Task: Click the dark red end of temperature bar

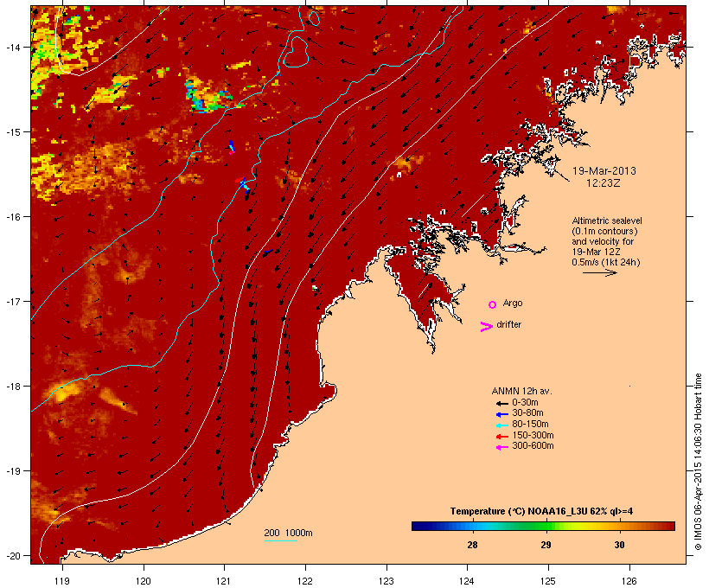Action: [x=670, y=526]
